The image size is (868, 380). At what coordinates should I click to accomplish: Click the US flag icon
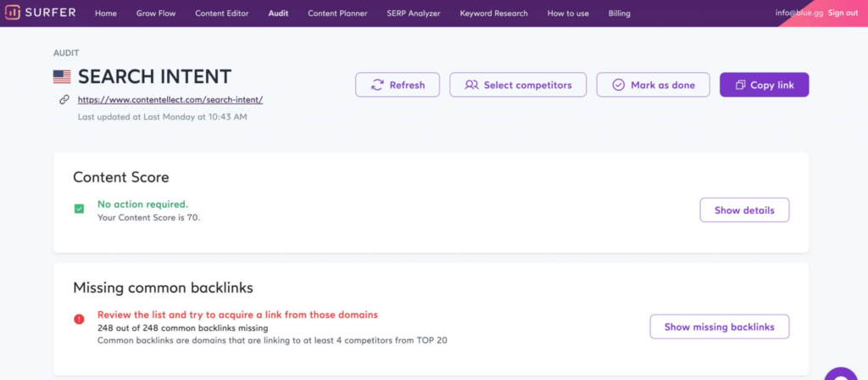(61, 77)
